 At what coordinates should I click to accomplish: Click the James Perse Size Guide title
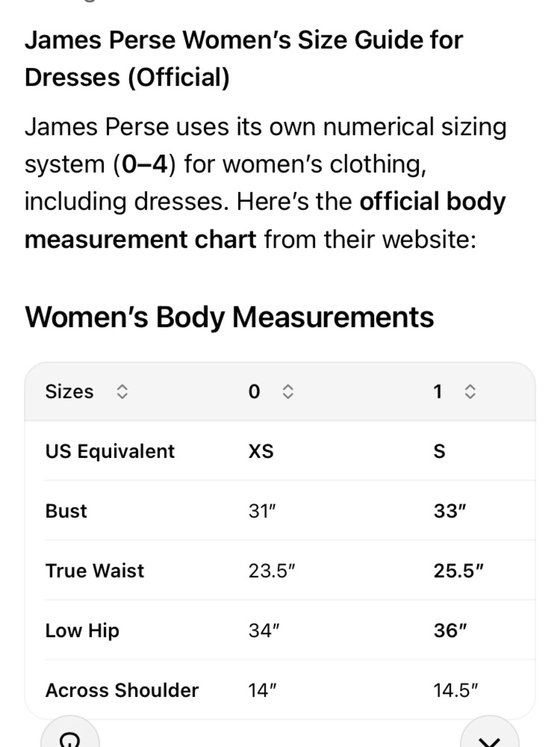[x=244, y=59]
